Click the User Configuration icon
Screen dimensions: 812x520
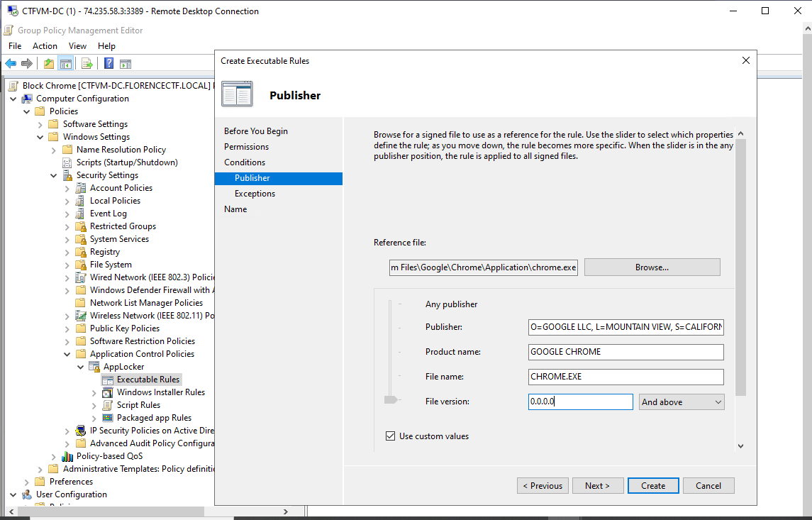[27, 494]
